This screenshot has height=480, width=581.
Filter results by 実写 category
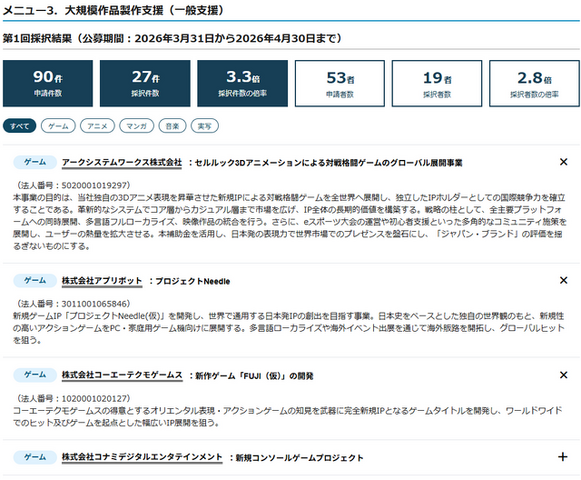point(205,126)
